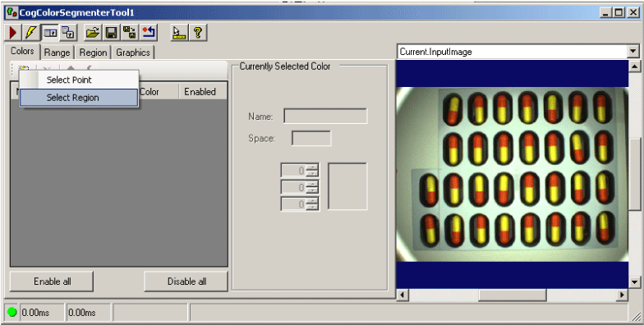Viewport: 644px width, 325px height.
Task: Click the delete color X icon
Action: (47, 68)
